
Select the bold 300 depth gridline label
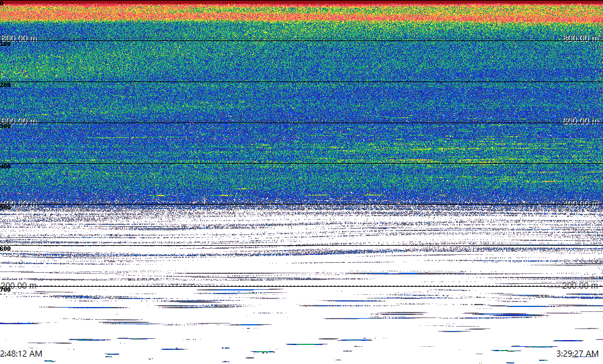[x=6, y=126]
